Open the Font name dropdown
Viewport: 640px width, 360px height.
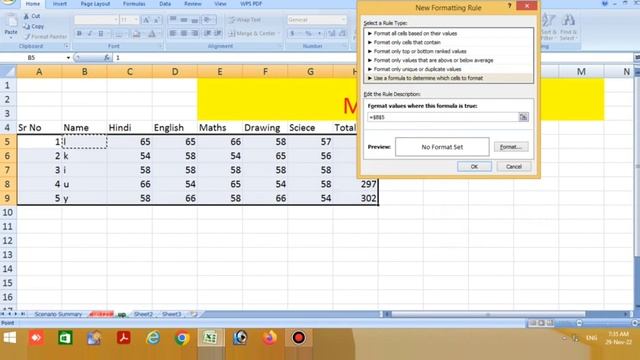(x=116, y=20)
